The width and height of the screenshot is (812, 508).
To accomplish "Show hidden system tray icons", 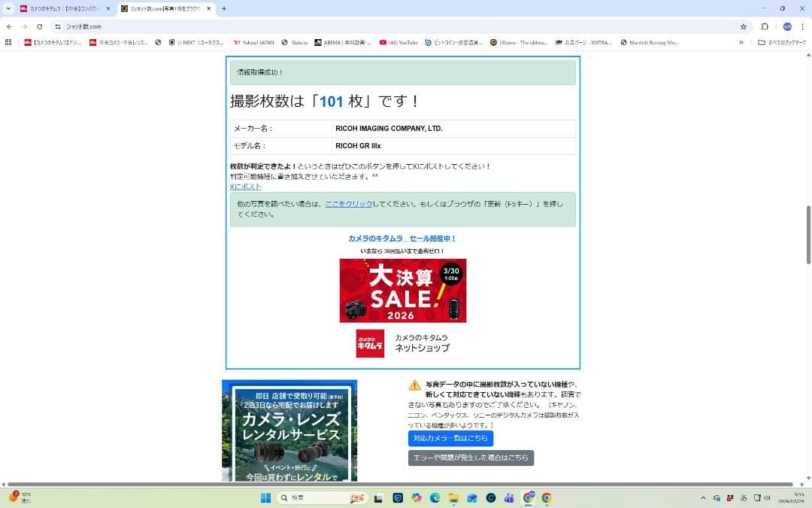I will pyautogui.click(x=703, y=497).
